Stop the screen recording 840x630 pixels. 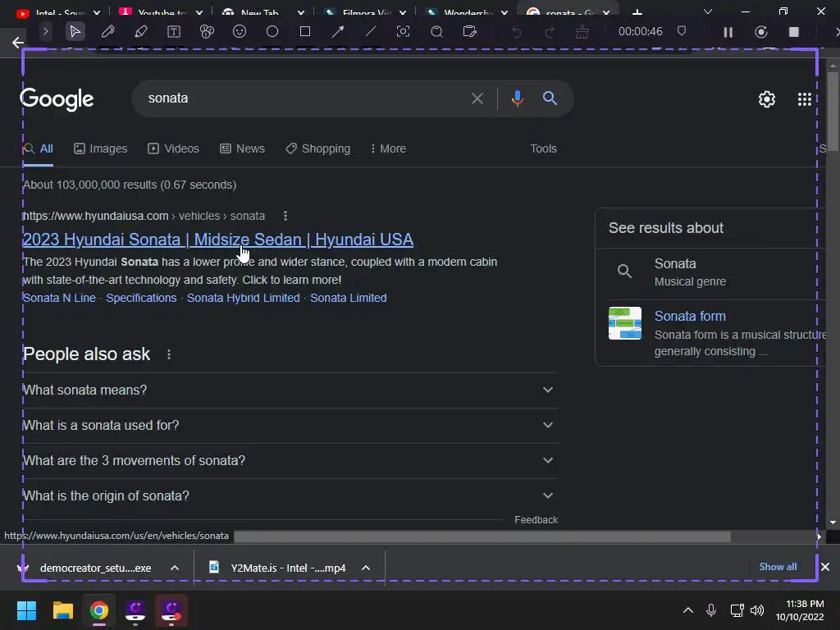[x=794, y=32]
